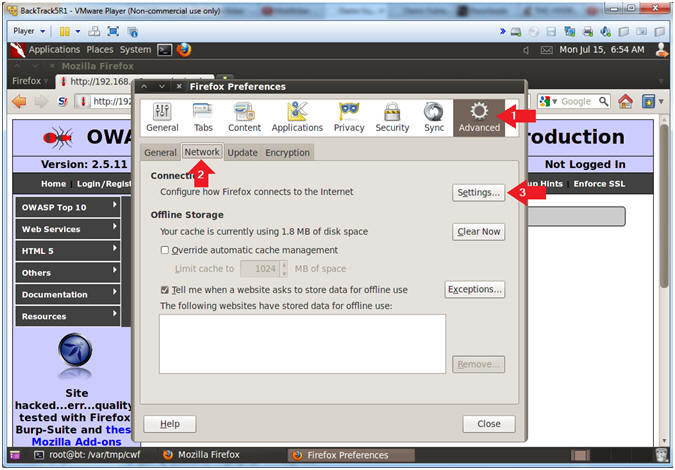This screenshot has width=675, height=470.
Task: Click the offline websites list box
Action: pos(302,344)
